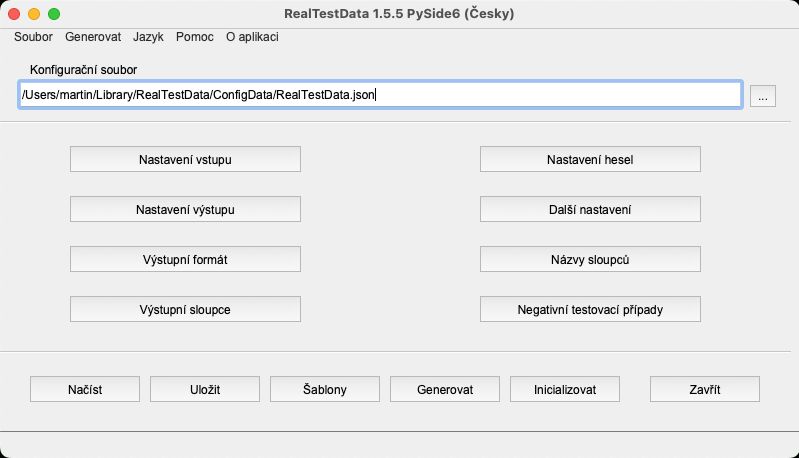This screenshot has width=799, height=458.
Task: Click the Názvy sloupců button
Action: click(590, 259)
